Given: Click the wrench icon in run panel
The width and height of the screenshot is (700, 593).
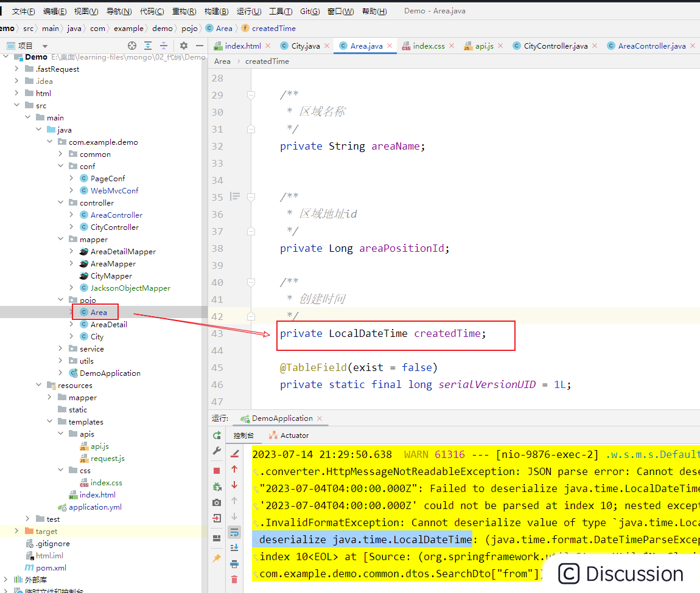Looking at the screenshot, I should point(217,451).
